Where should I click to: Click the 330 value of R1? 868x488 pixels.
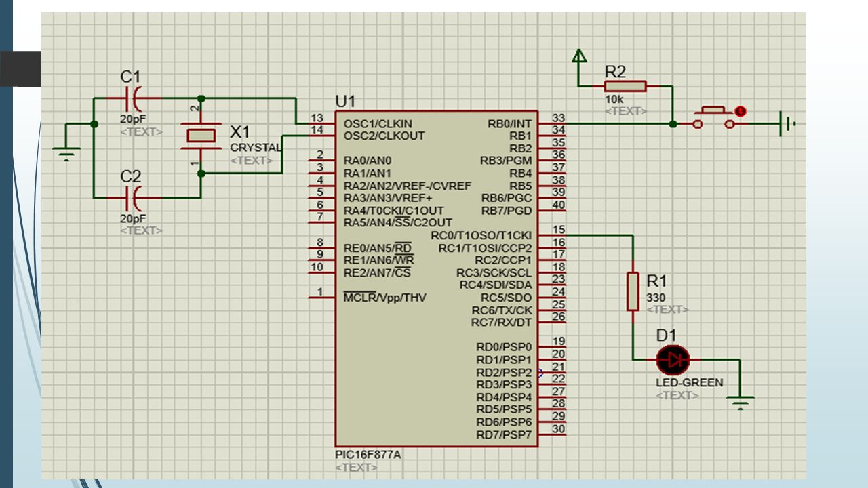point(656,298)
